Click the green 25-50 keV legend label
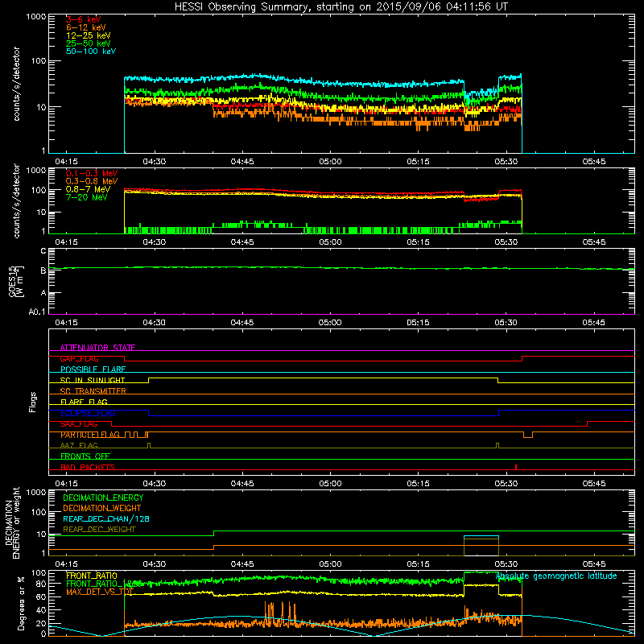The width and height of the screenshot is (644, 644). point(89,43)
